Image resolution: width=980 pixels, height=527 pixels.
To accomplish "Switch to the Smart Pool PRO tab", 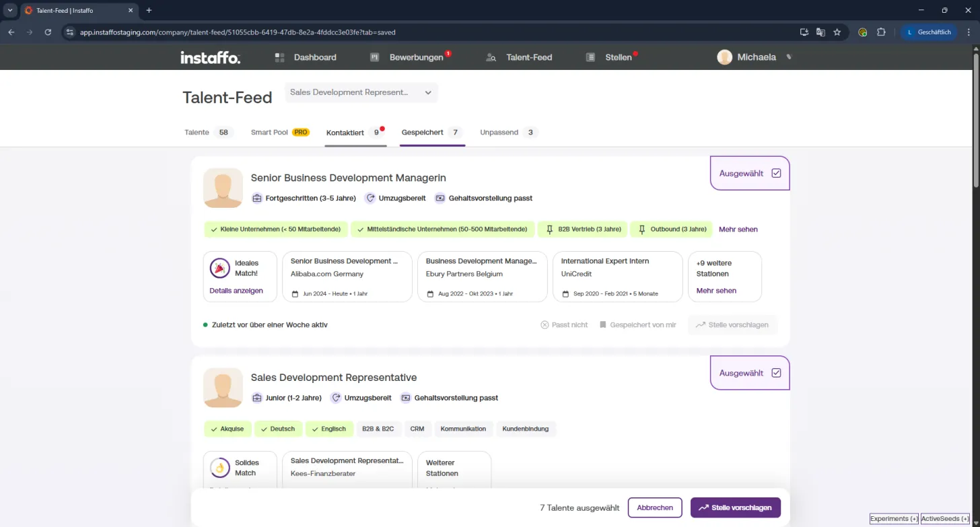I will click(x=280, y=133).
